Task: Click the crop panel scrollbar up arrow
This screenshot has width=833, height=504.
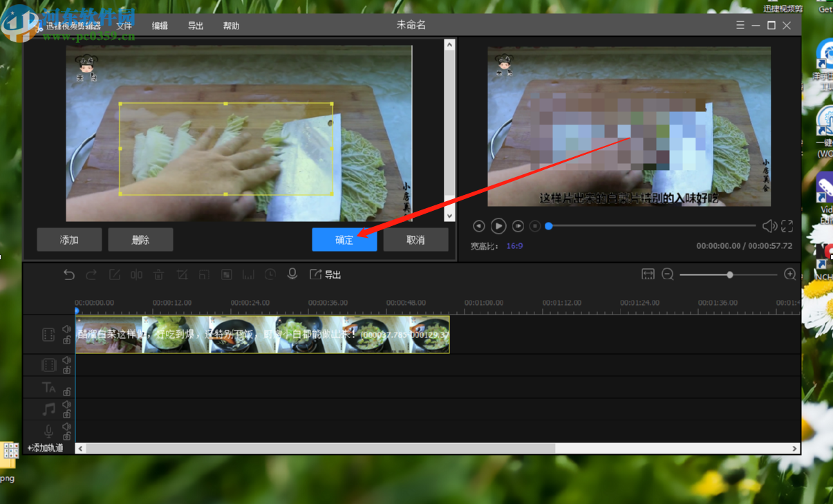Action: pos(449,44)
